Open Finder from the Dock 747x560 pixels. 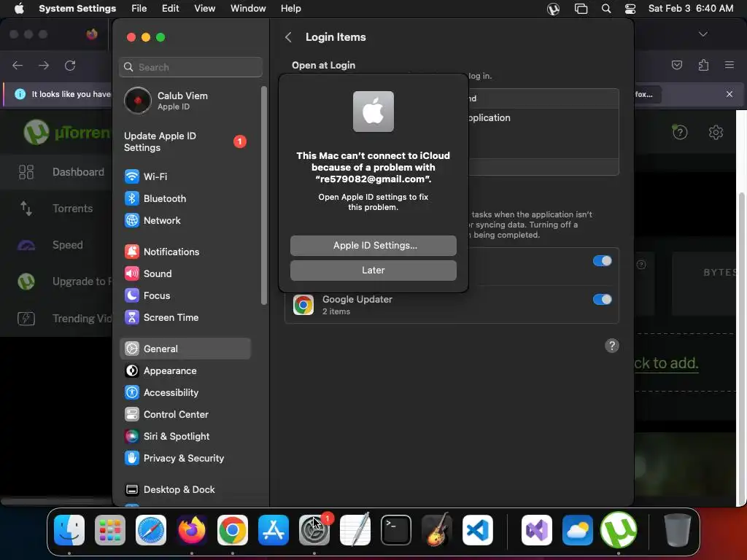69,530
